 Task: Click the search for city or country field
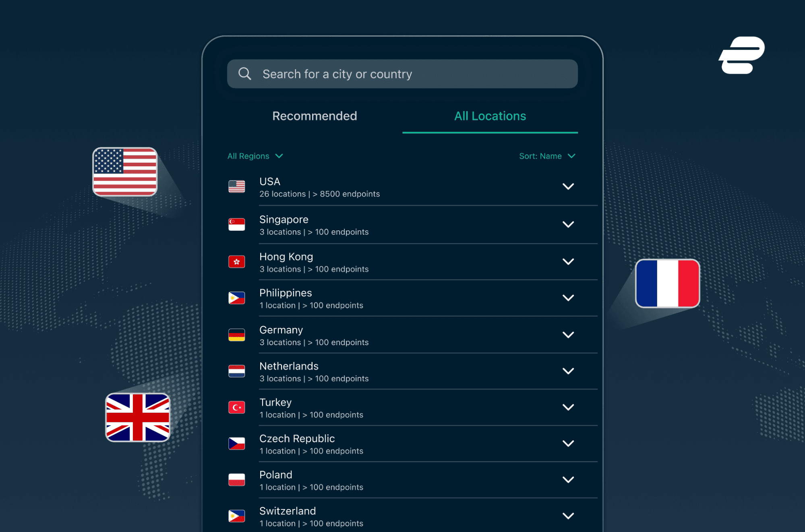(x=402, y=74)
